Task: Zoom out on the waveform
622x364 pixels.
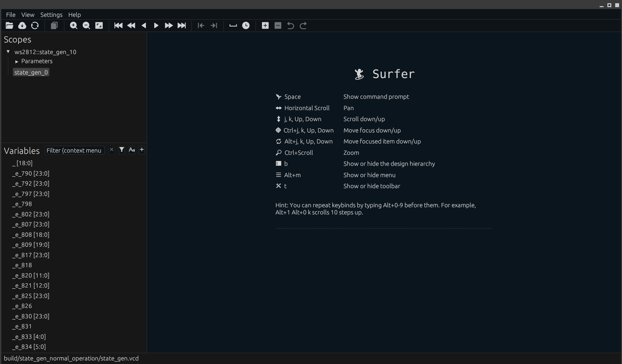Action: pyautogui.click(x=86, y=26)
